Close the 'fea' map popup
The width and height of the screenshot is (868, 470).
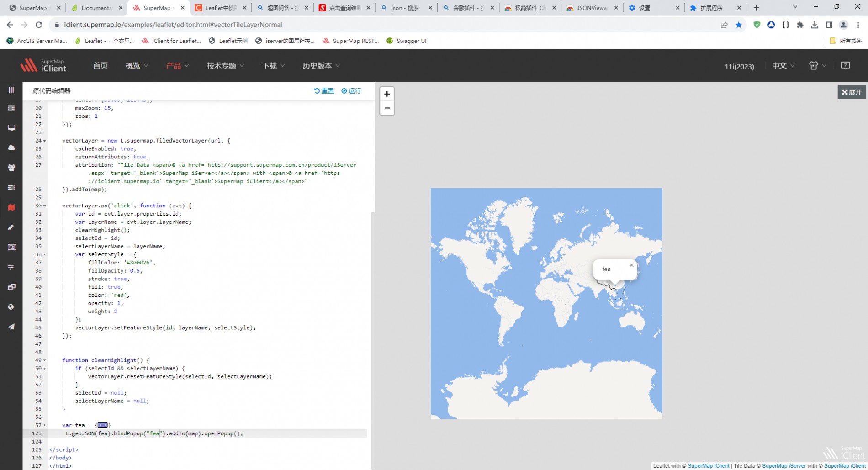[631, 265]
